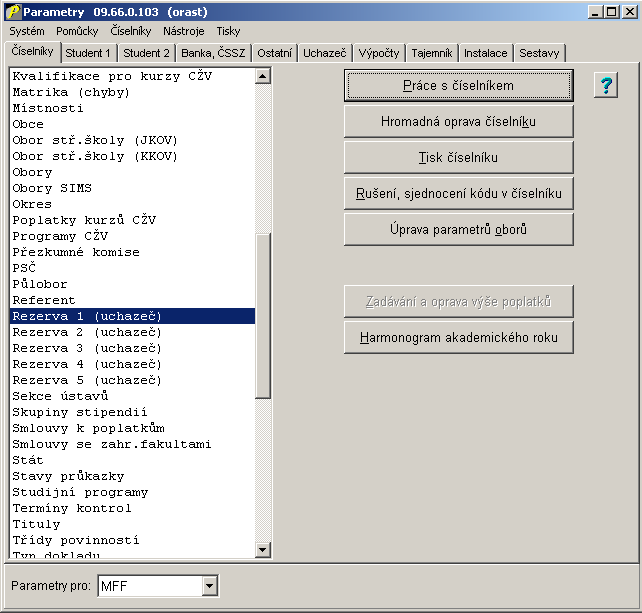642x613 pixels.
Task: Open the Systém menu
Action: tap(27, 31)
